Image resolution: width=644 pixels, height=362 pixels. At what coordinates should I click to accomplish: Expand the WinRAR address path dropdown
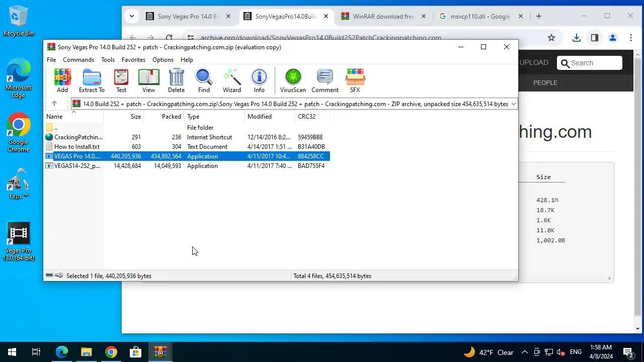(x=513, y=104)
